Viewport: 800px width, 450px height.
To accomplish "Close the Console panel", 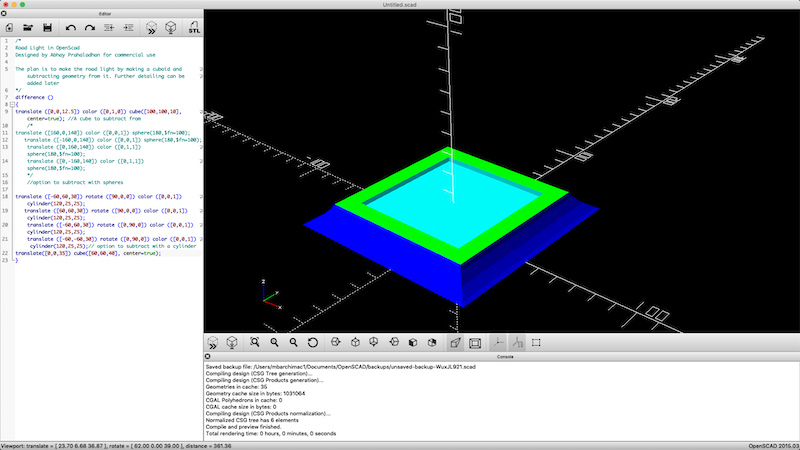I will click(x=208, y=357).
